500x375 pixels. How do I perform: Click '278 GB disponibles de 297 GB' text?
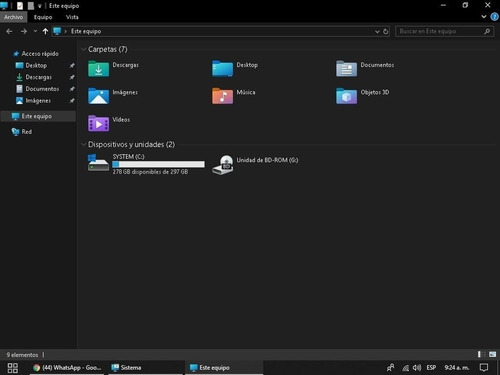(150, 172)
